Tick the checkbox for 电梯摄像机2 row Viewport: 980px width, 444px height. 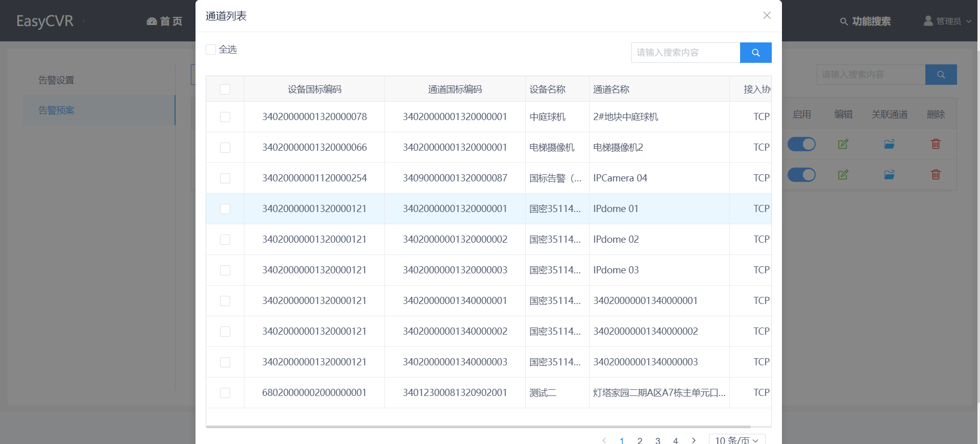coord(225,148)
